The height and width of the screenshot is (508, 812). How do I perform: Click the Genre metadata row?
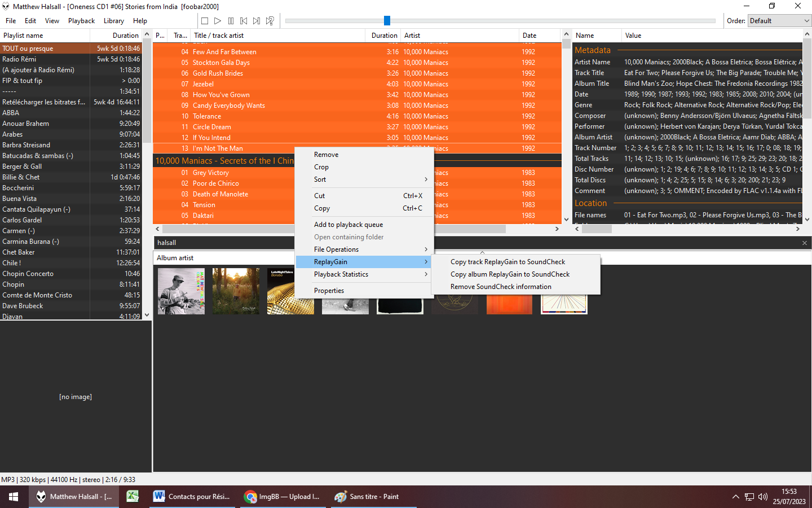point(687,105)
